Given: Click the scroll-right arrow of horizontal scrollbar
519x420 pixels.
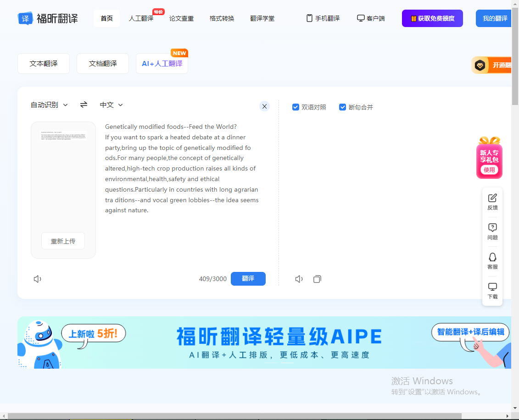Looking at the screenshot, I should [x=508, y=416].
